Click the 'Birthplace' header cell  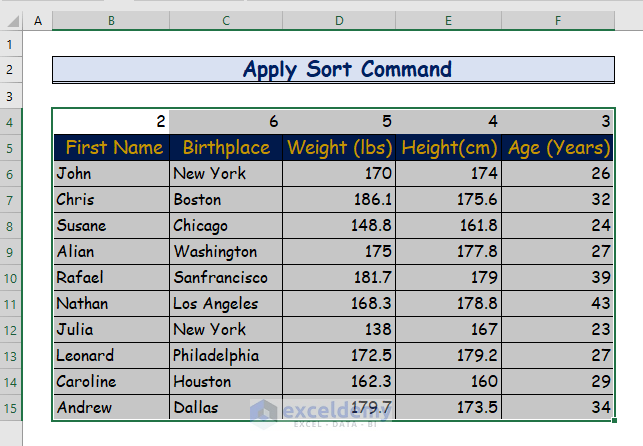pyautogui.click(x=226, y=148)
